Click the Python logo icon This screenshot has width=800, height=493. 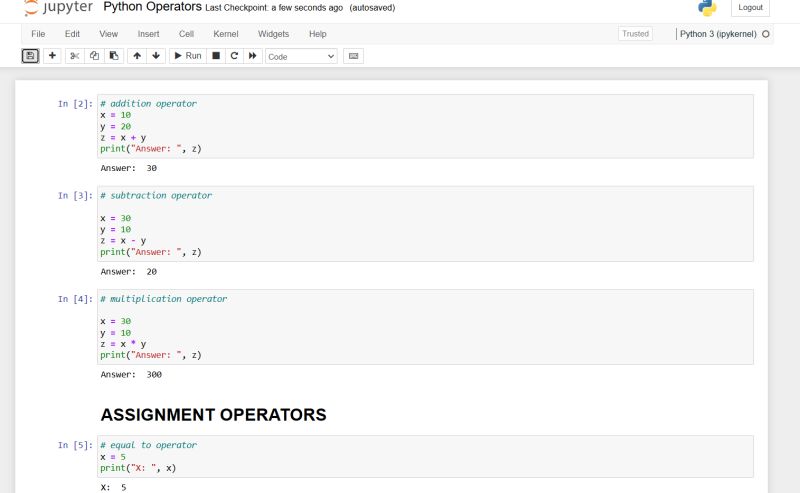pos(707,7)
